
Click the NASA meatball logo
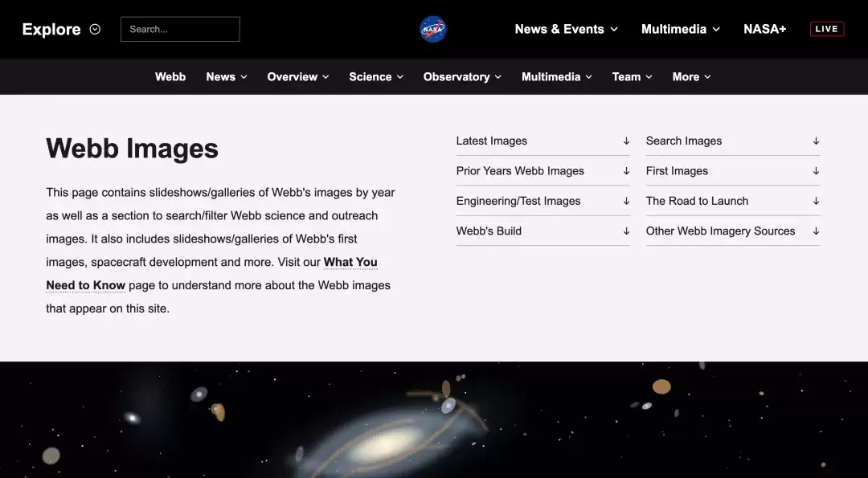point(433,29)
